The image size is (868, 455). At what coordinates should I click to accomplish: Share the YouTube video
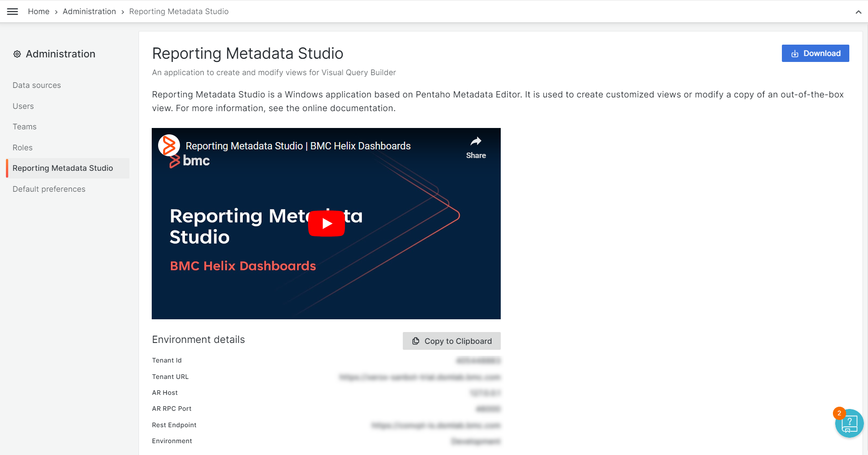click(476, 148)
